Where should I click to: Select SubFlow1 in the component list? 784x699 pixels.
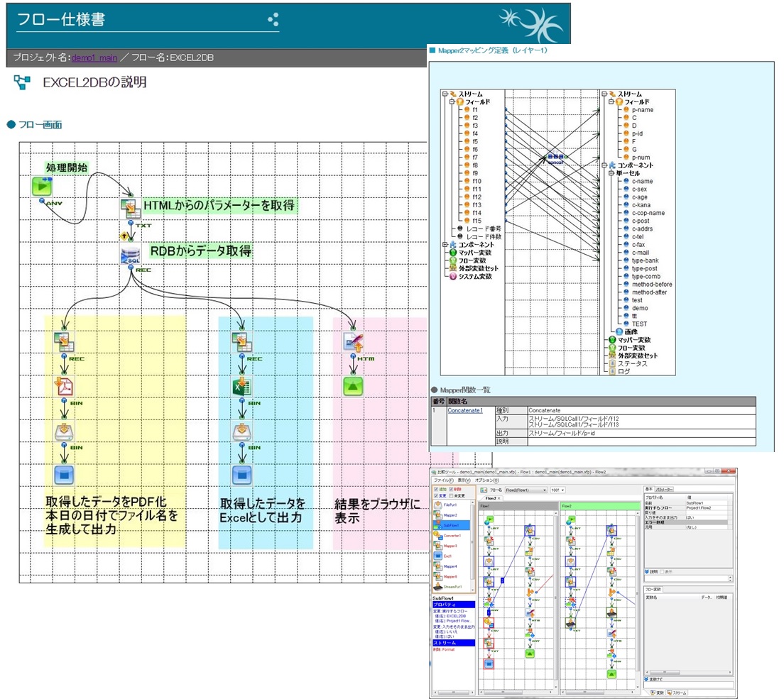[451, 524]
